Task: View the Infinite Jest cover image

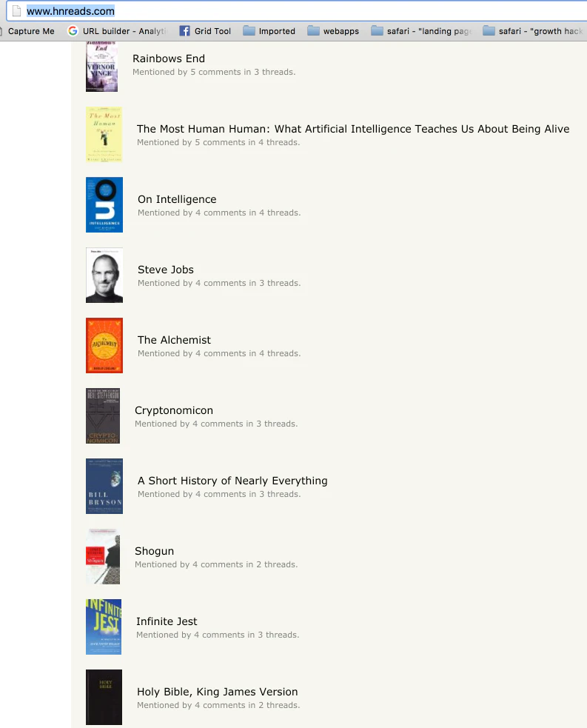Action: [104, 627]
